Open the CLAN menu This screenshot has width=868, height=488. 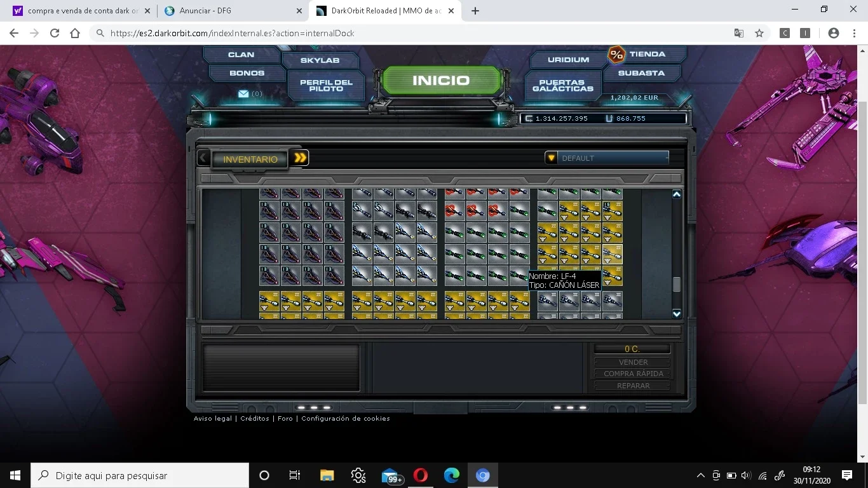tap(241, 55)
